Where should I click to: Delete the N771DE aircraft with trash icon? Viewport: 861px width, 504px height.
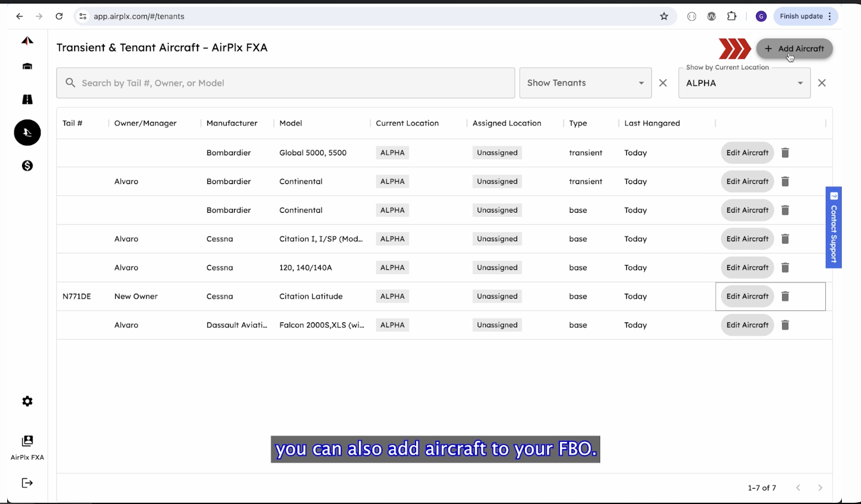pyautogui.click(x=785, y=296)
